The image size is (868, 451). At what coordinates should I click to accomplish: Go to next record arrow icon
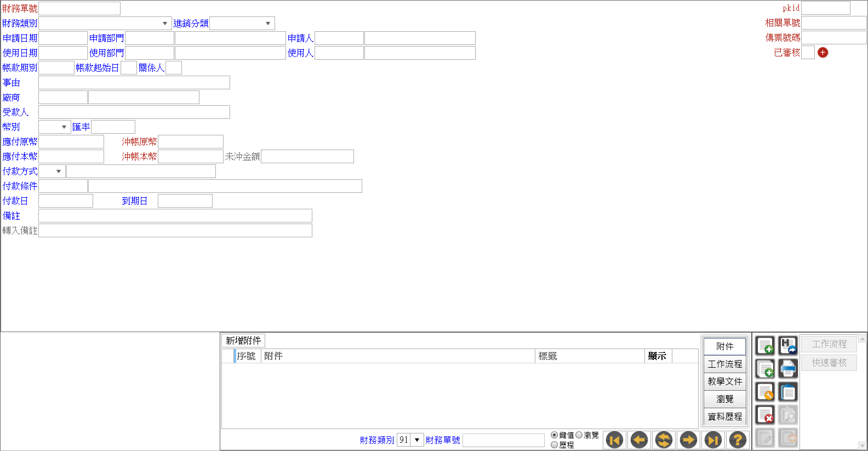pos(688,439)
